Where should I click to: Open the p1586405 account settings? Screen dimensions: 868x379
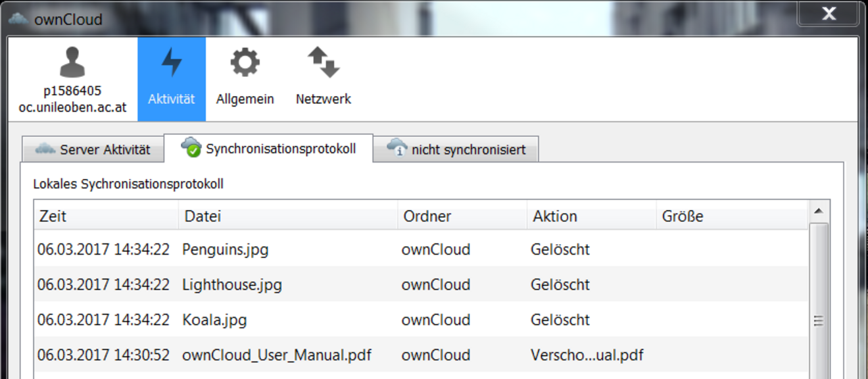click(x=72, y=80)
